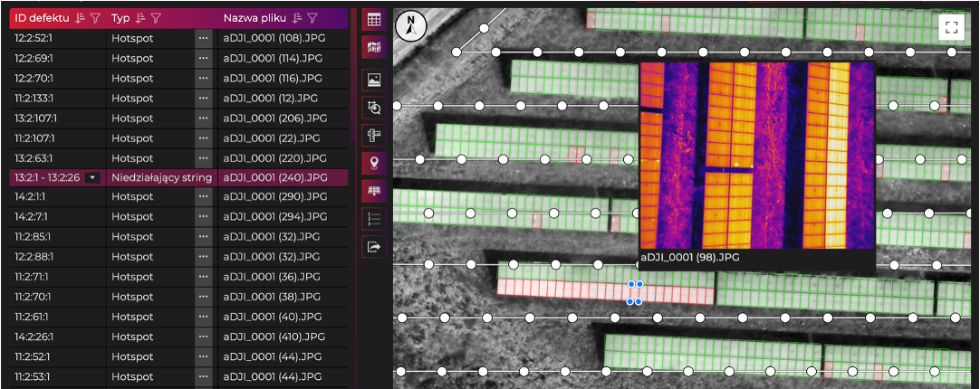Screen dimensions: 980x389
Task: Enter fullscreen map mode
Action: 951,27
